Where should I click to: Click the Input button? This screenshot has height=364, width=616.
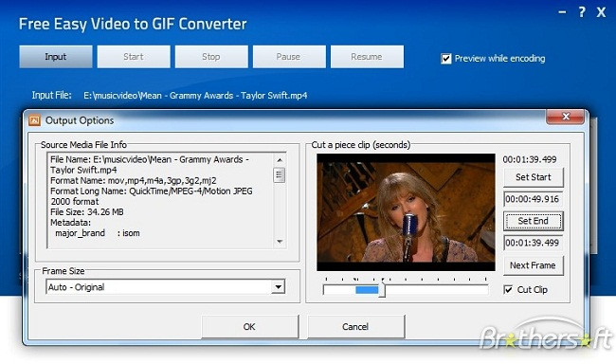pyautogui.click(x=55, y=57)
